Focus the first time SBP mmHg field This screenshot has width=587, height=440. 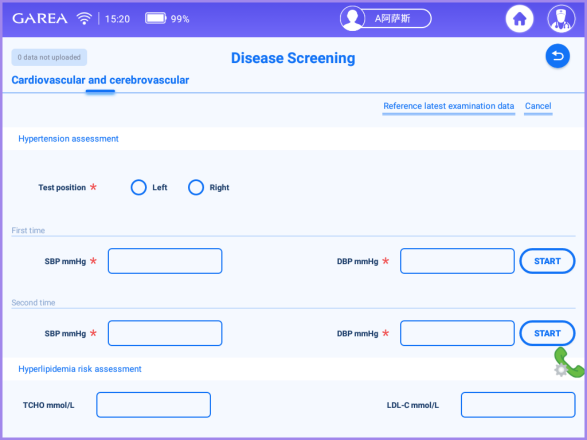tap(165, 261)
